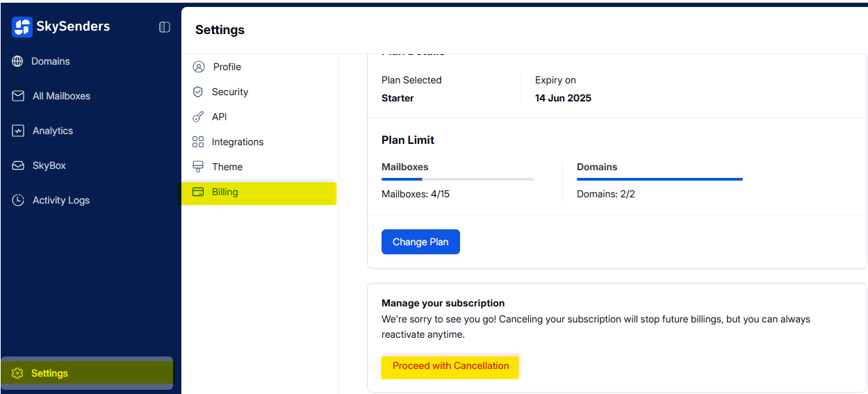Click the Security shield icon
The image size is (868, 394).
point(198,92)
